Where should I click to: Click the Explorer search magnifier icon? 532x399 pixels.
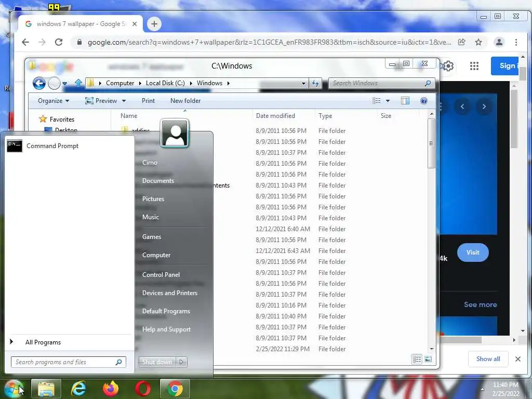tap(428, 83)
